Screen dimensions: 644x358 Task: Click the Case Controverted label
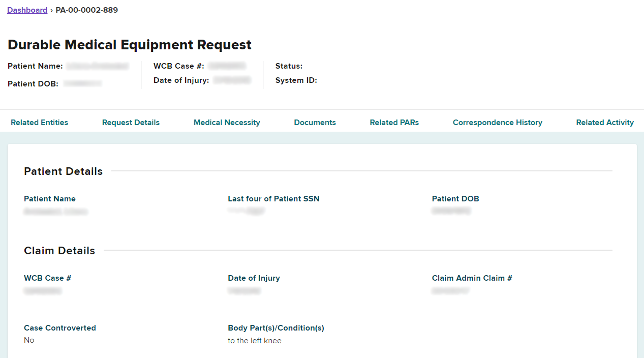pyautogui.click(x=59, y=328)
